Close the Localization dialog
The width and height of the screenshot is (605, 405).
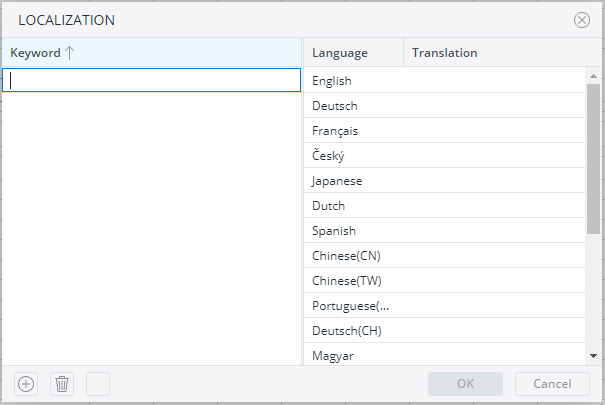[x=581, y=20]
